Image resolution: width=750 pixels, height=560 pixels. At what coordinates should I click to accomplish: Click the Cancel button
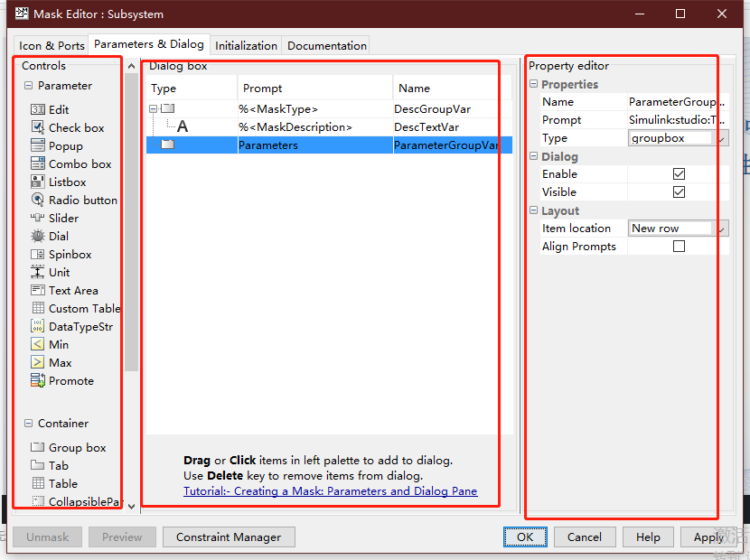pyautogui.click(x=584, y=537)
